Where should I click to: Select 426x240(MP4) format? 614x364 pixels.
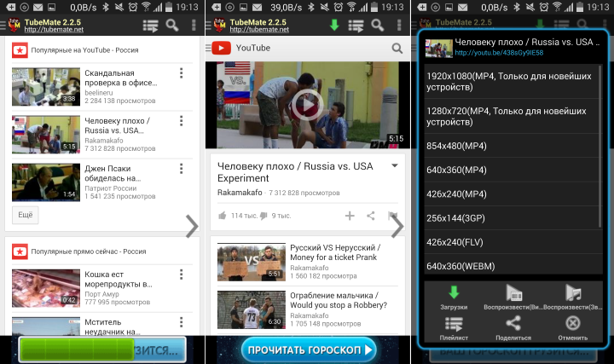click(x=512, y=194)
